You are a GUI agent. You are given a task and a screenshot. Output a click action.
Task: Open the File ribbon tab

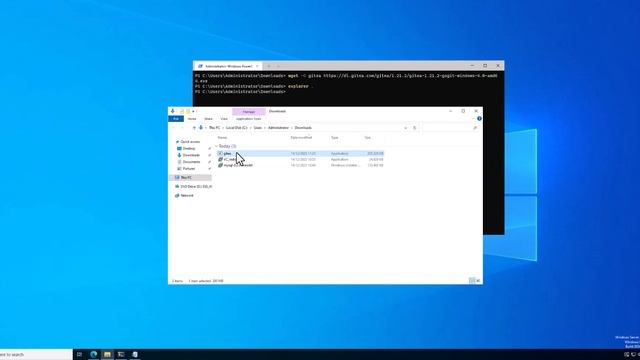click(x=176, y=119)
